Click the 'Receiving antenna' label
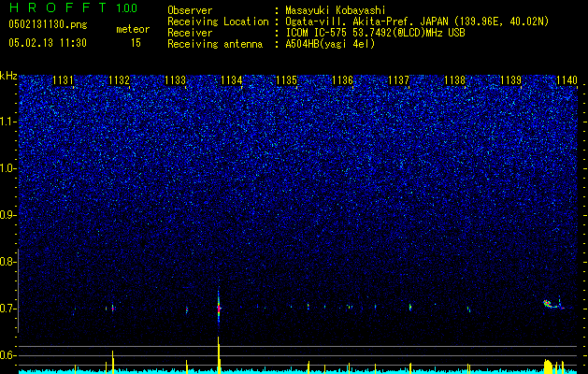This screenshot has height=374, width=588. 215,44
